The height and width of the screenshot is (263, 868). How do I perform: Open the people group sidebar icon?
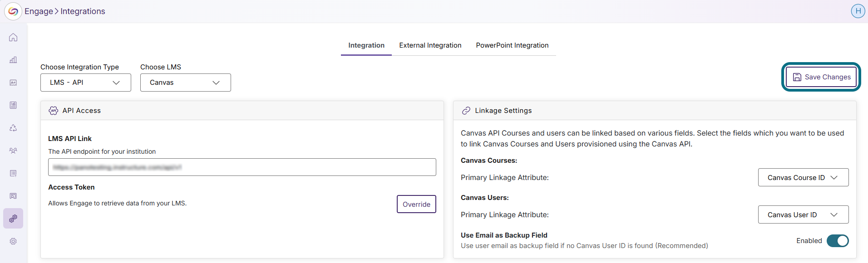[13, 151]
